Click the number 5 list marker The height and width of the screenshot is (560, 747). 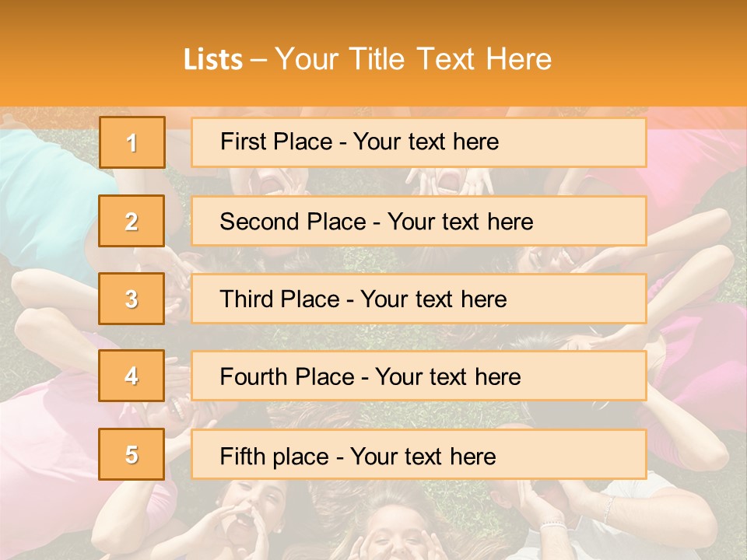click(132, 454)
